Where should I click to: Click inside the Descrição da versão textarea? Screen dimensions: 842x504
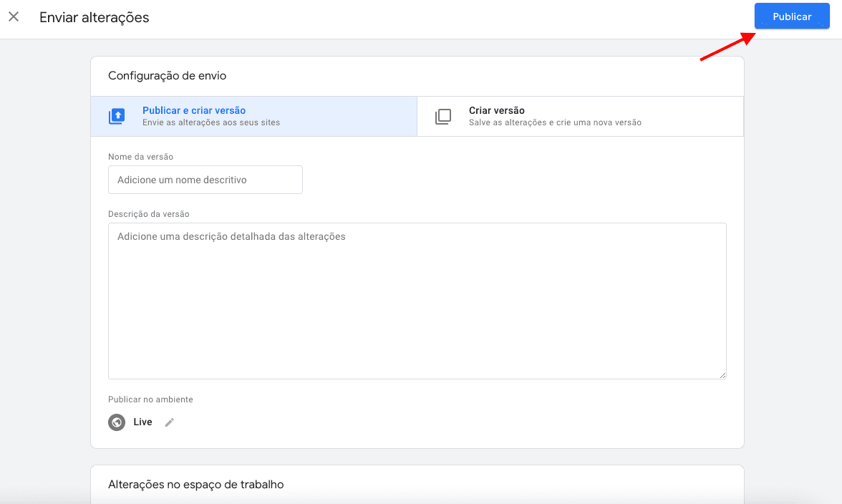[417, 301]
